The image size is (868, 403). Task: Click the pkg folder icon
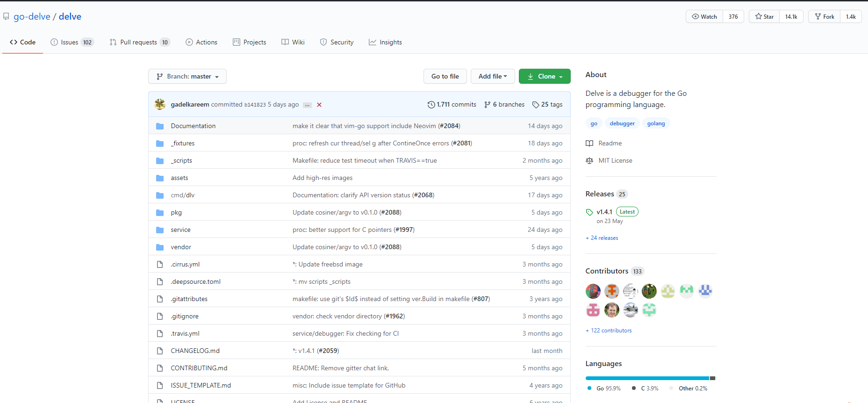pyautogui.click(x=160, y=213)
